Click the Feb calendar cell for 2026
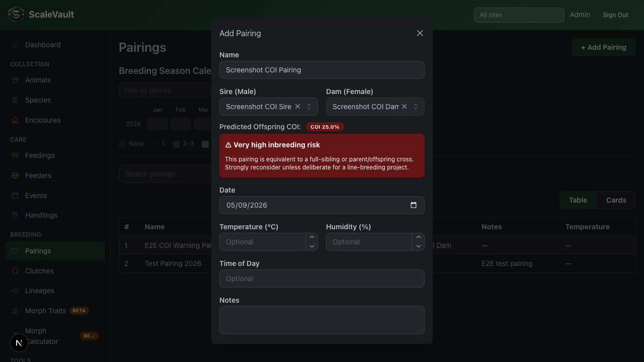644x362 pixels. tap(181, 124)
